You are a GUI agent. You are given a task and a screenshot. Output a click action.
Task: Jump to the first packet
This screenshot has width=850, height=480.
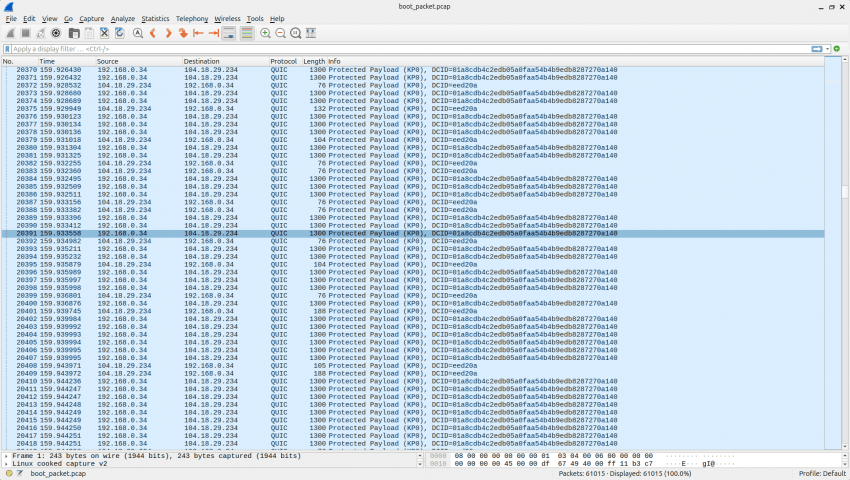(x=198, y=33)
